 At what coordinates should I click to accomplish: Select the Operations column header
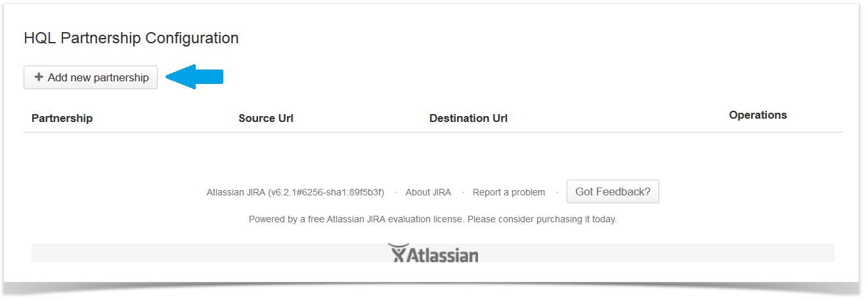click(x=758, y=115)
